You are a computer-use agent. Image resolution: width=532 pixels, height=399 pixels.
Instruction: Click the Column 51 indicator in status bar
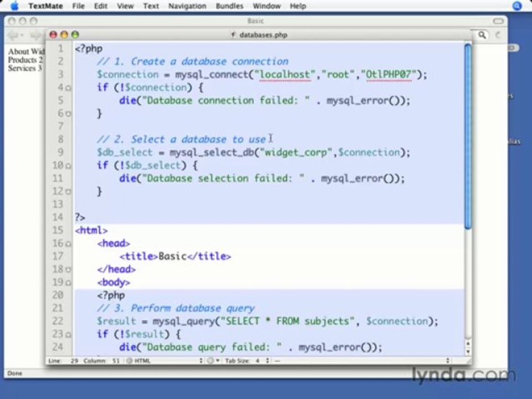tap(102, 360)
